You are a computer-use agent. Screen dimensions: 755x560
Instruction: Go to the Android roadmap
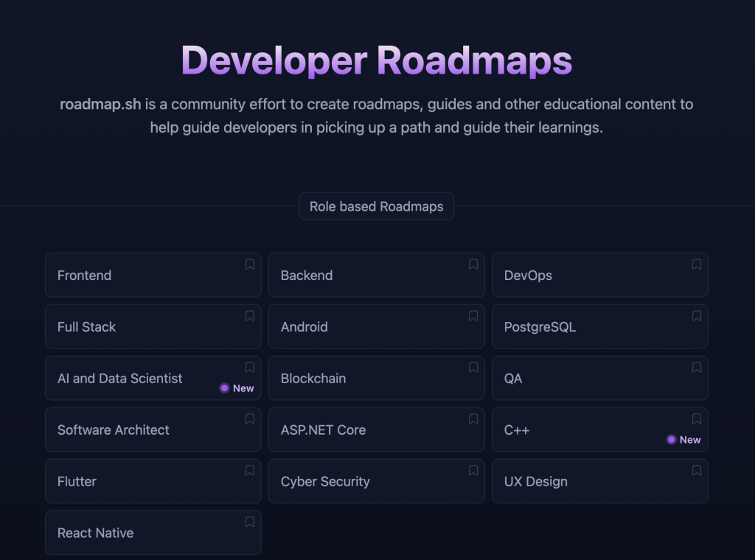coord(377,326)
